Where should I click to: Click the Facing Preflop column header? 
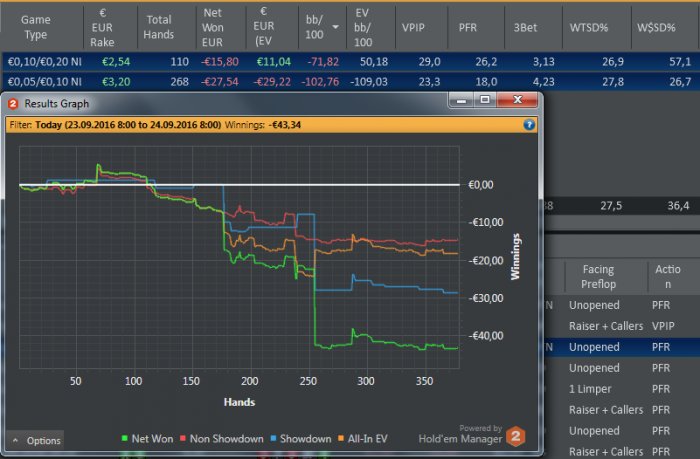coord(598,276)
